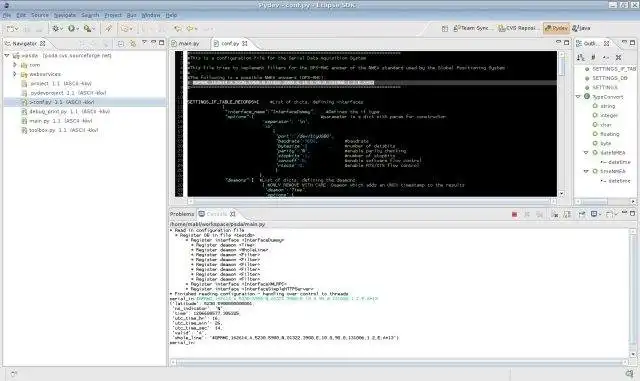Switch to Java perspective
Screen dimensions: 640x381
point(581,28)
